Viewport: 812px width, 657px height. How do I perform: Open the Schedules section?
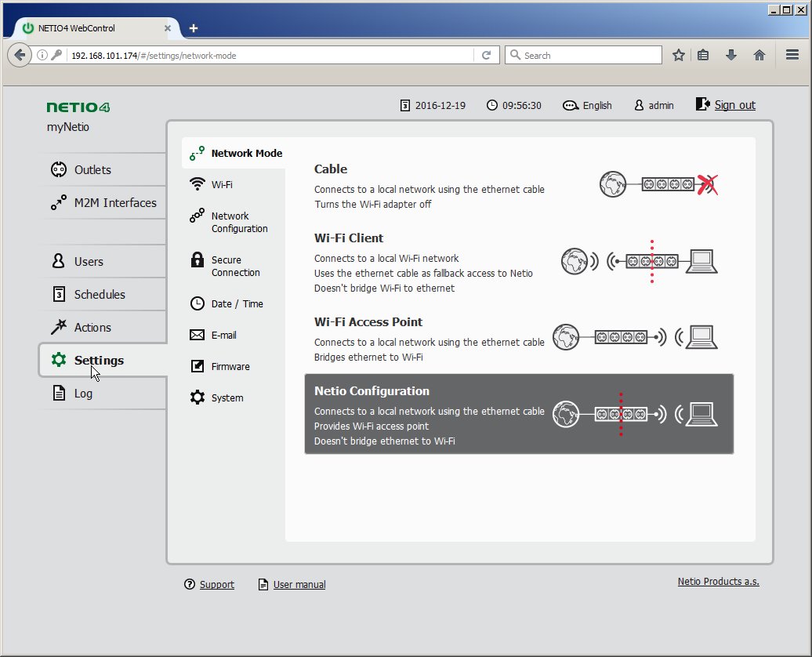pyautogui.click(x=100, y=295)
